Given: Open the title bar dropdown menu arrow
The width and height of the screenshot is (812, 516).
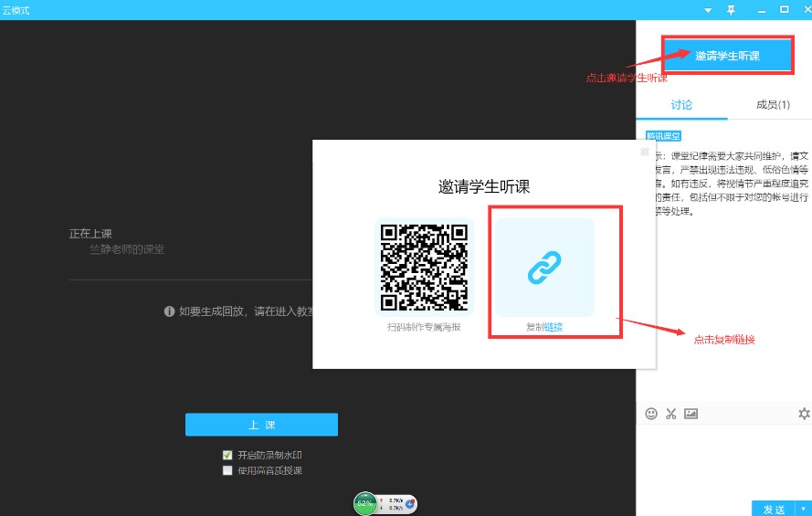Looking at the screenshot, I should pos(707,9).
